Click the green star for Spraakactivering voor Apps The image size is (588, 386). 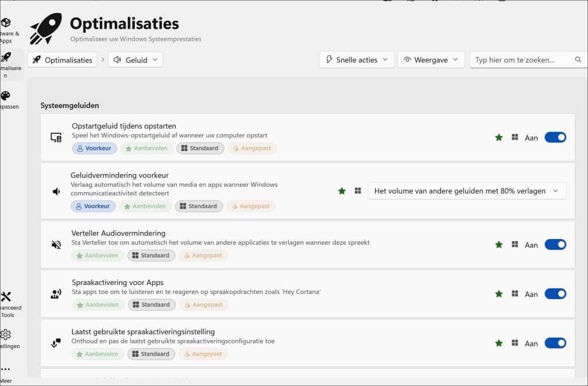pos(499,294)
